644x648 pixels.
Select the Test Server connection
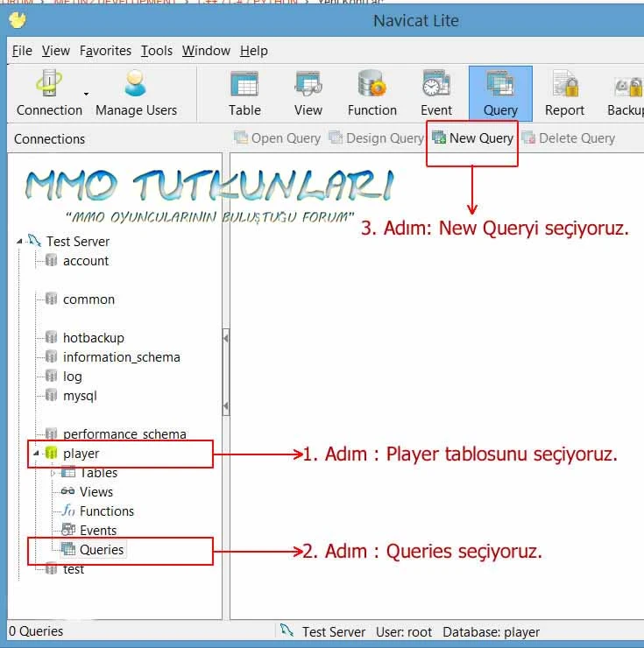[78, 242]
